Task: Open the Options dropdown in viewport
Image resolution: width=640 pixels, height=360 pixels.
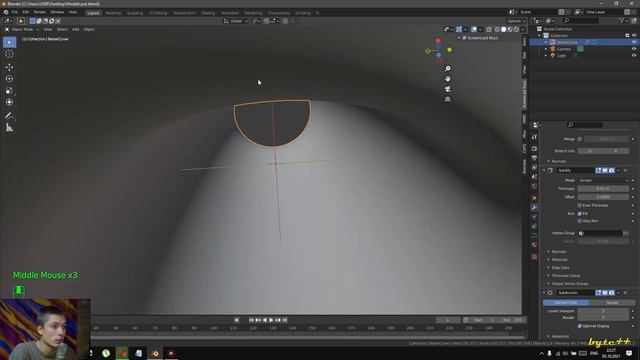Action: (516, 21)
